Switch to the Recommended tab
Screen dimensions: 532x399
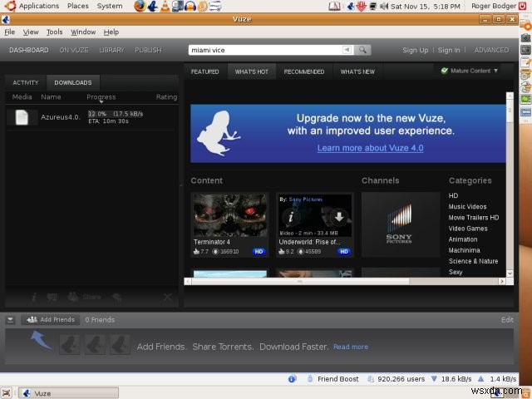click(x=303, y=71)
